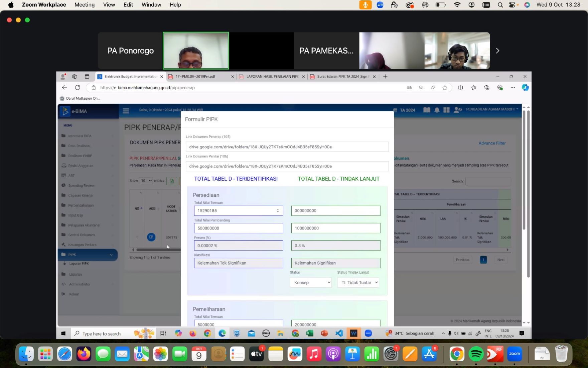
Task: Open Spending Review sidebar item
Action: tap(81, 185)
